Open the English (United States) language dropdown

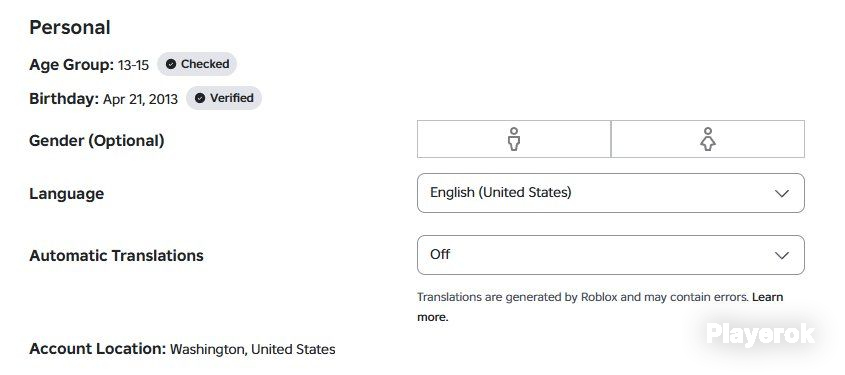tap(611, 193)
